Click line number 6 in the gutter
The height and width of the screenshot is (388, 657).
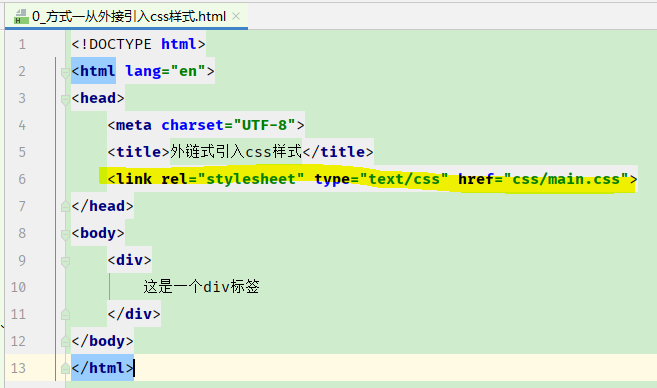tap(22, 179)
